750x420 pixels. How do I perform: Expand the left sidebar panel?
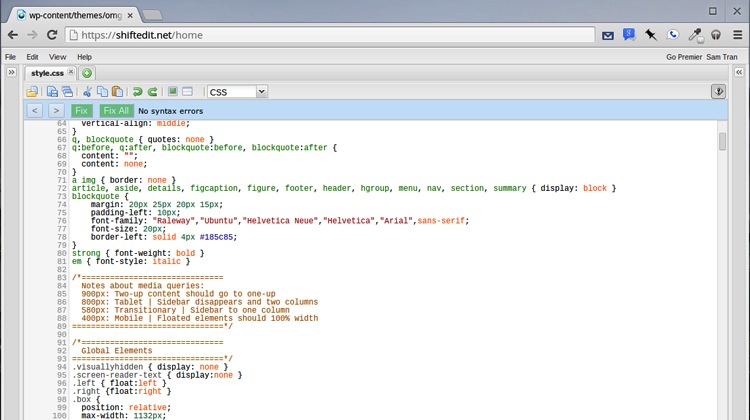click(11, 72)
